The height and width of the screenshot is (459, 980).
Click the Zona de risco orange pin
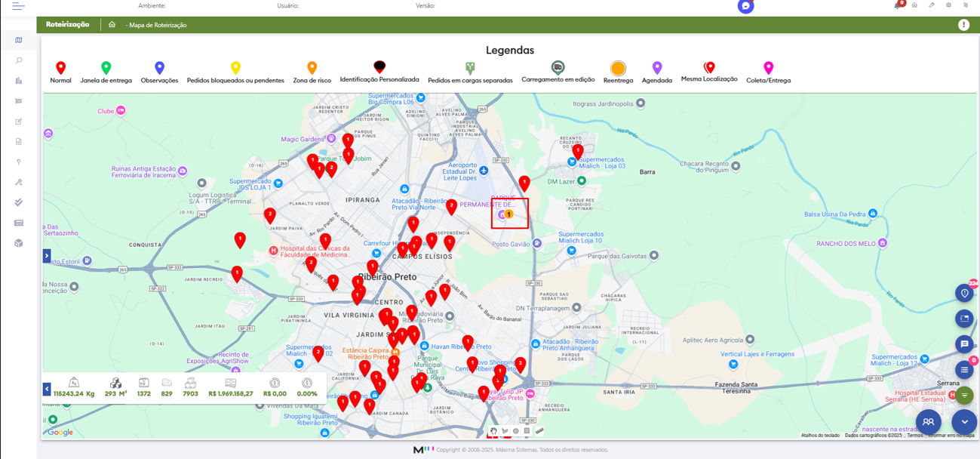(312, 68)
